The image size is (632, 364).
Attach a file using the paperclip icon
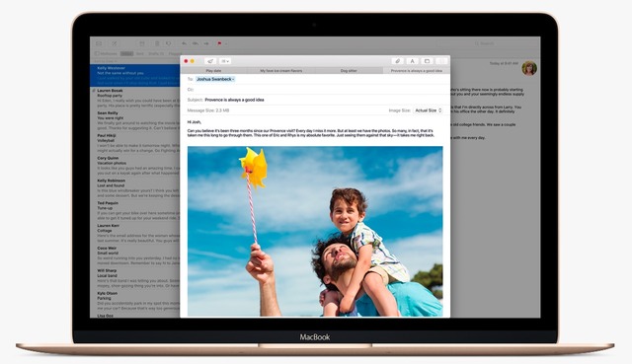pyautogui.click(x=397, y=61)
